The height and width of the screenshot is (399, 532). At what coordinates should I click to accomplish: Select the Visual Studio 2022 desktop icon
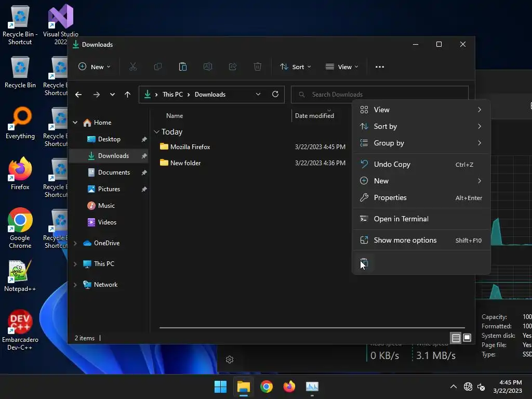coord(61,24)
